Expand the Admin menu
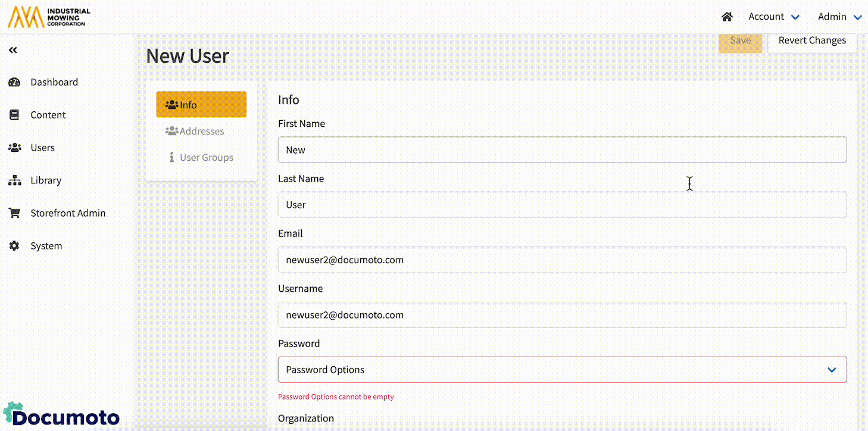 coord(839,17)
